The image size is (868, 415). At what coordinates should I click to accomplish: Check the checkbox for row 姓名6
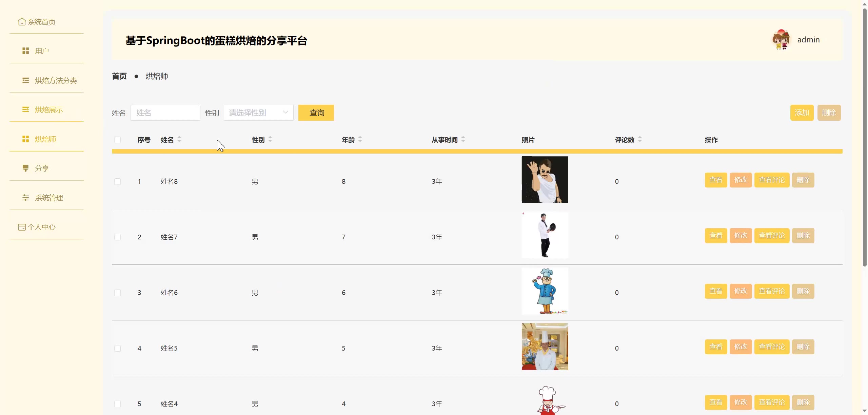coord(118,293)
